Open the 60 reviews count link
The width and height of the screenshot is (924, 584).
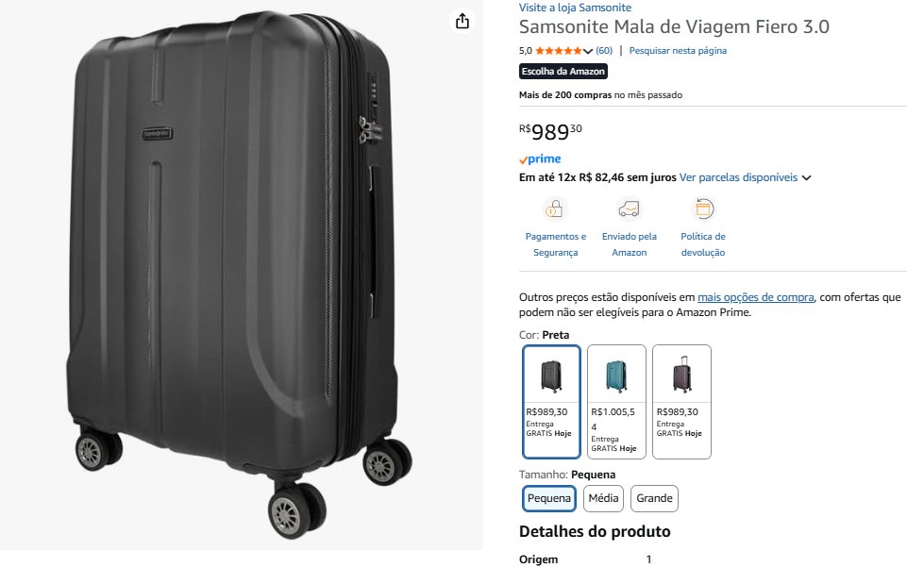[604, 51]
